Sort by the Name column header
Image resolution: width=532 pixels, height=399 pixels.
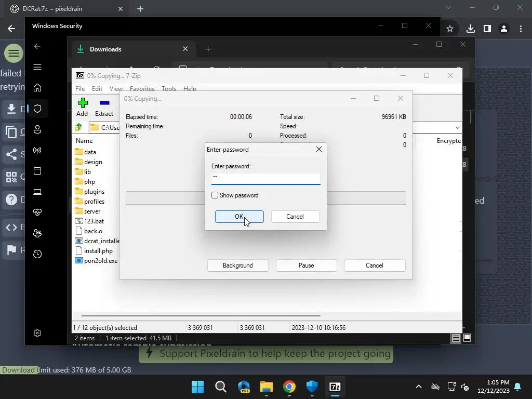tap(84, 140)
